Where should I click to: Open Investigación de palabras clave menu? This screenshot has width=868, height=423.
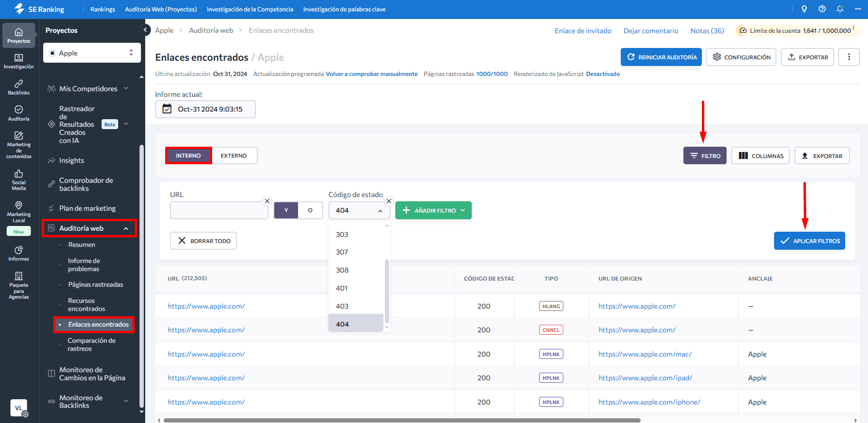pyautogui.click(x=345, y=9)
